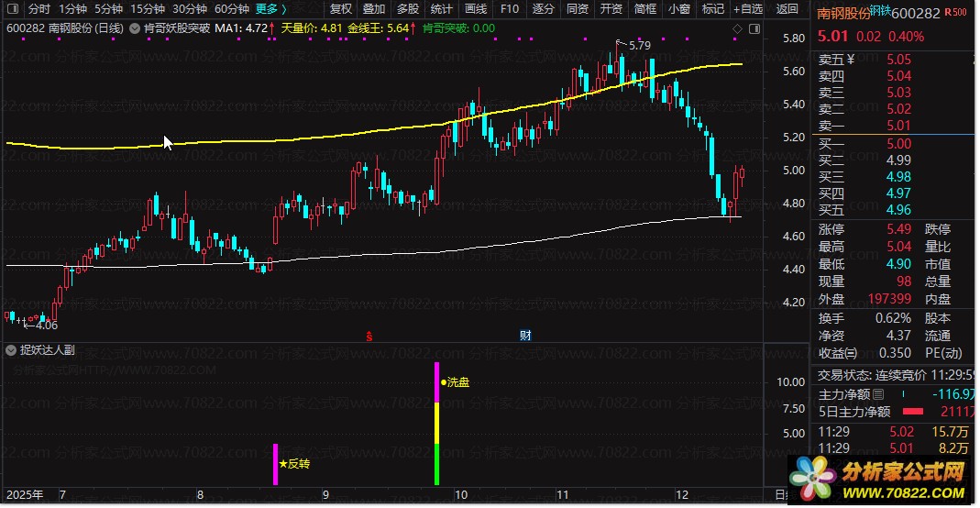This screenshot has width=980, height=508.
Task: Click 外盘 value 197399
Action: [x=889, y=299]
